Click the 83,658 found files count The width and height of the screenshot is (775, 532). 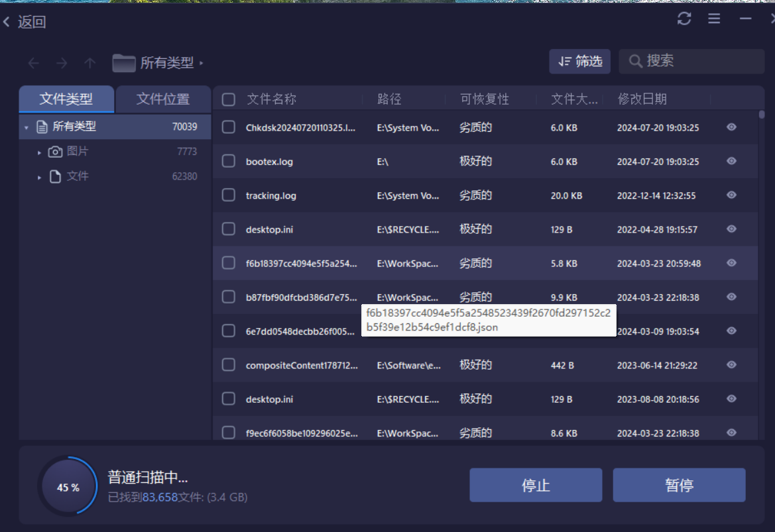pos(160,498)
